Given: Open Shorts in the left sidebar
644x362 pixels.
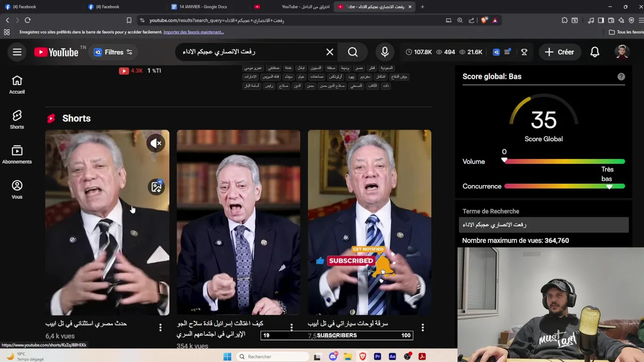Looking at the screenshot, I should coord(17,120).
